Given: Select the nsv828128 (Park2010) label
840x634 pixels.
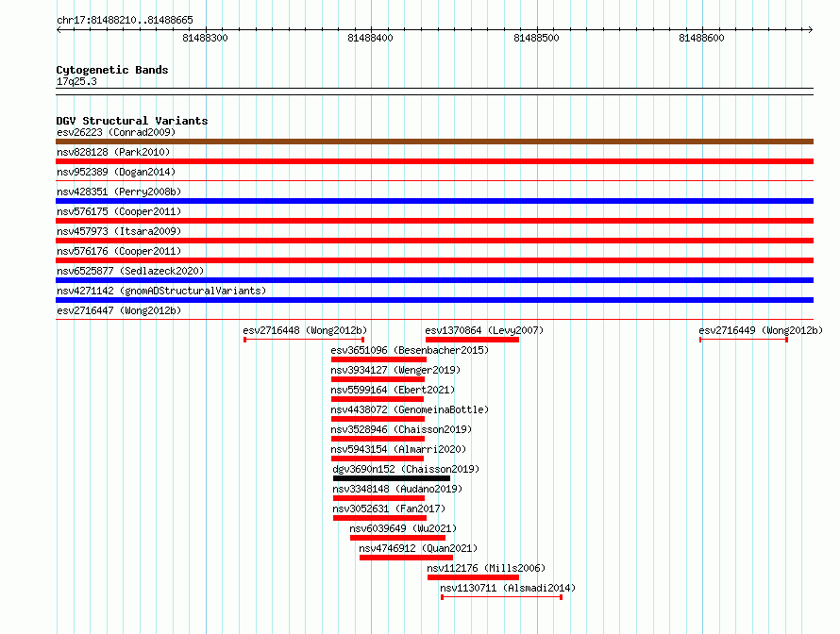Looking at the screenshot, I should point(113,152).
